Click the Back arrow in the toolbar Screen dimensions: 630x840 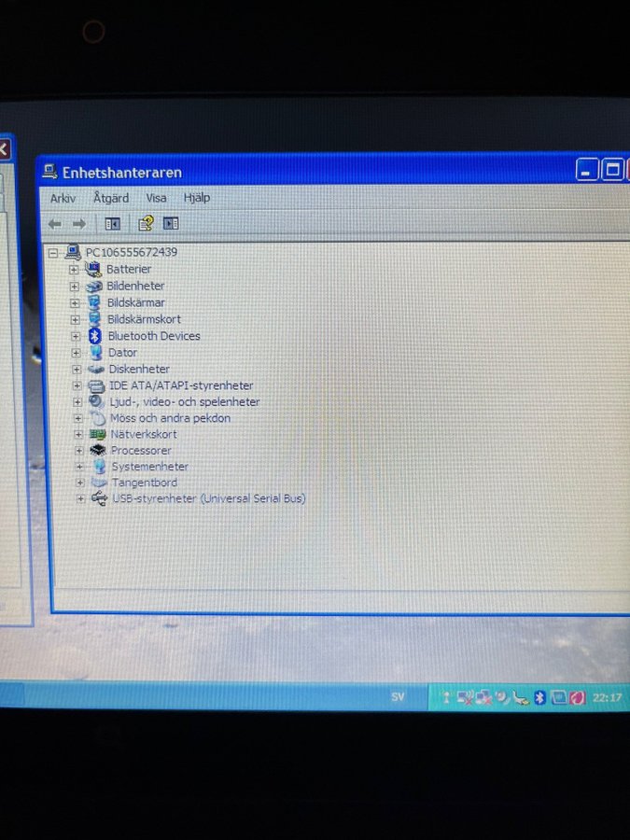55,224
